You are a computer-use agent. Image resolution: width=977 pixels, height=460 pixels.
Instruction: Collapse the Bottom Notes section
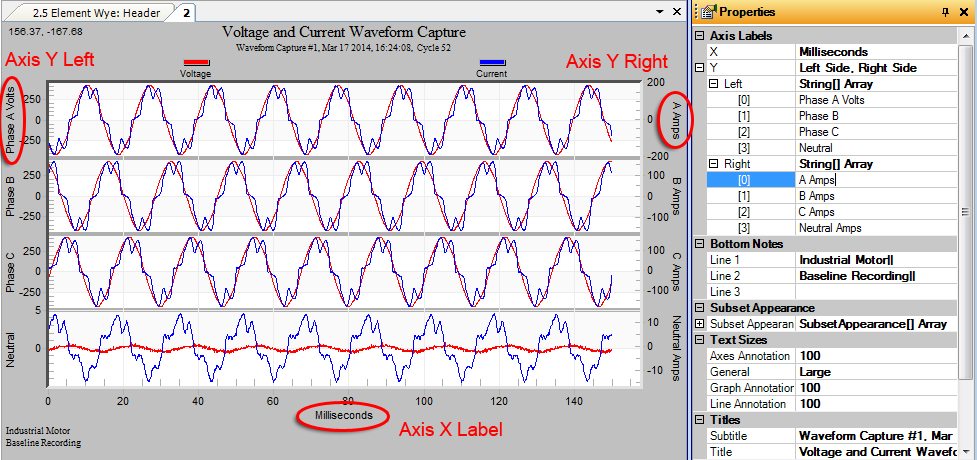pyautogui.click(x=699, y=244)
